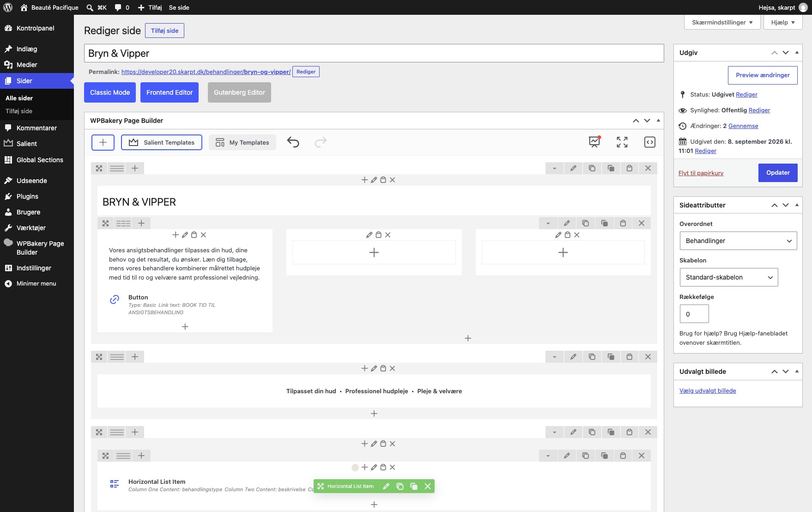
Task: Delete the green Horizontal List Item
Action: pyautogui.click(x=428, y=486)
